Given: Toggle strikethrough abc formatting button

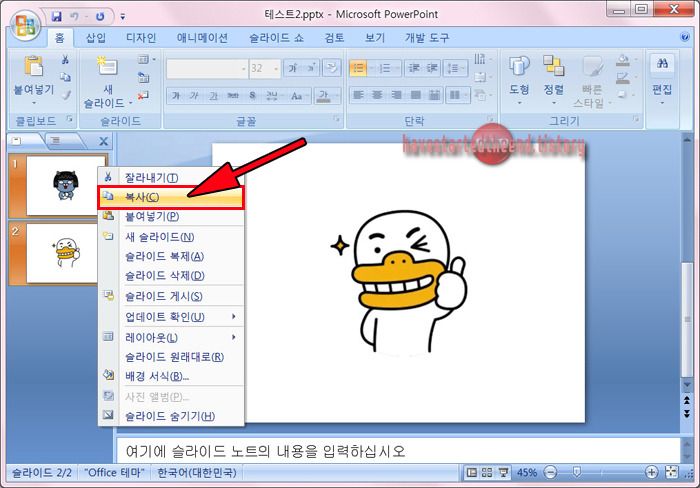Looking at the screenshot, I should coord(233,96).
